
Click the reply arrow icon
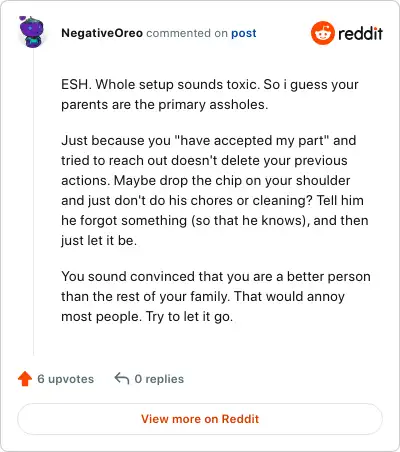(x=122, y=378)
